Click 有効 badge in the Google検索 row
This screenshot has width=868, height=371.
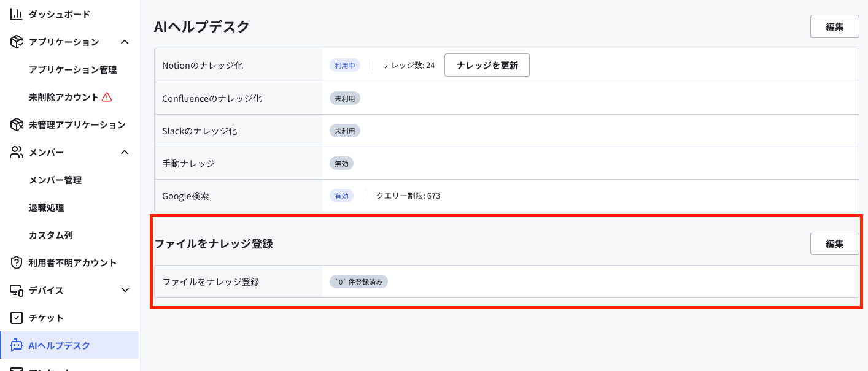(x=341, y=196)
